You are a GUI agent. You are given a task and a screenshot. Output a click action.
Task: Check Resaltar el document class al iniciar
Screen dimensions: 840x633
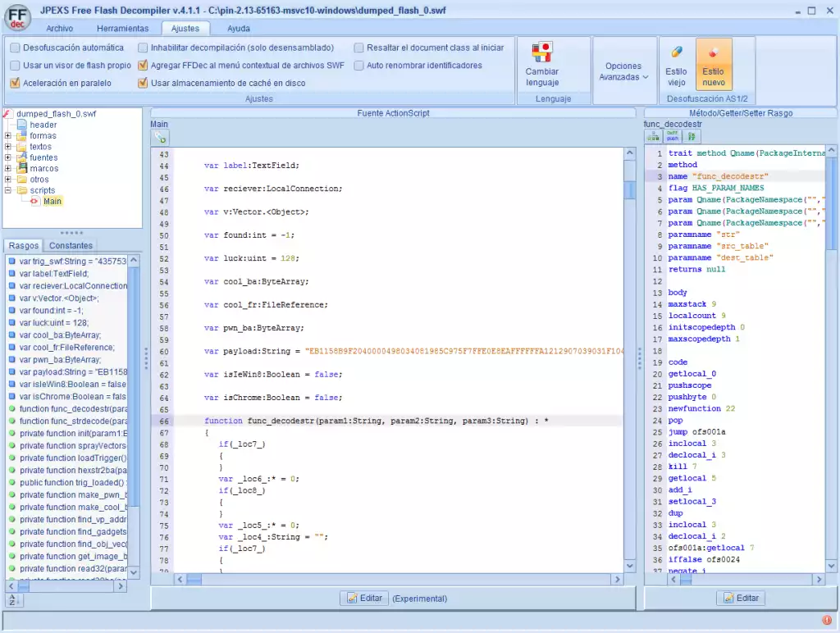[359, 48]
